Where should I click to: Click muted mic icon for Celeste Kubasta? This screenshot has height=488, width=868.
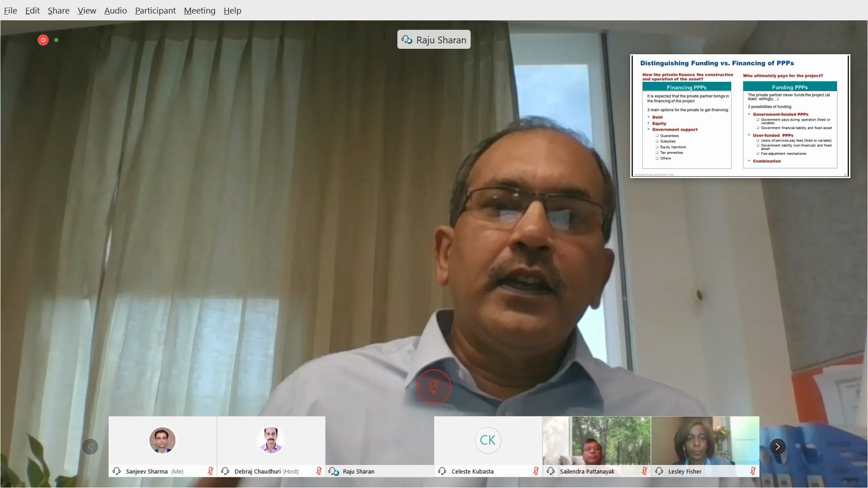point(536,471)
